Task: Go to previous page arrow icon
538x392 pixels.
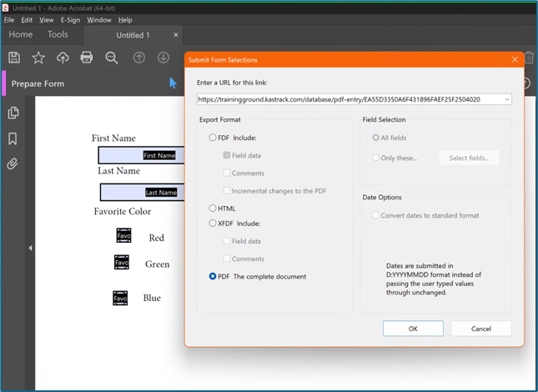Action: [x=139, y=58]
